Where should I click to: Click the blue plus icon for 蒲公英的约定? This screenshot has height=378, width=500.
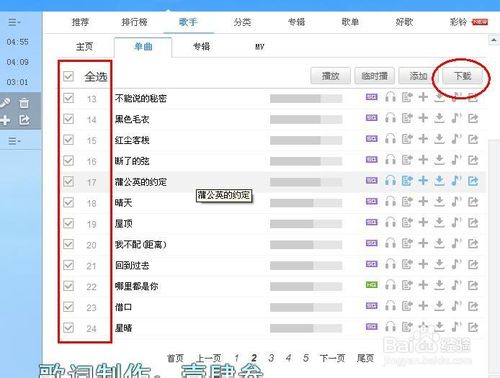click(x=423, y=181)
